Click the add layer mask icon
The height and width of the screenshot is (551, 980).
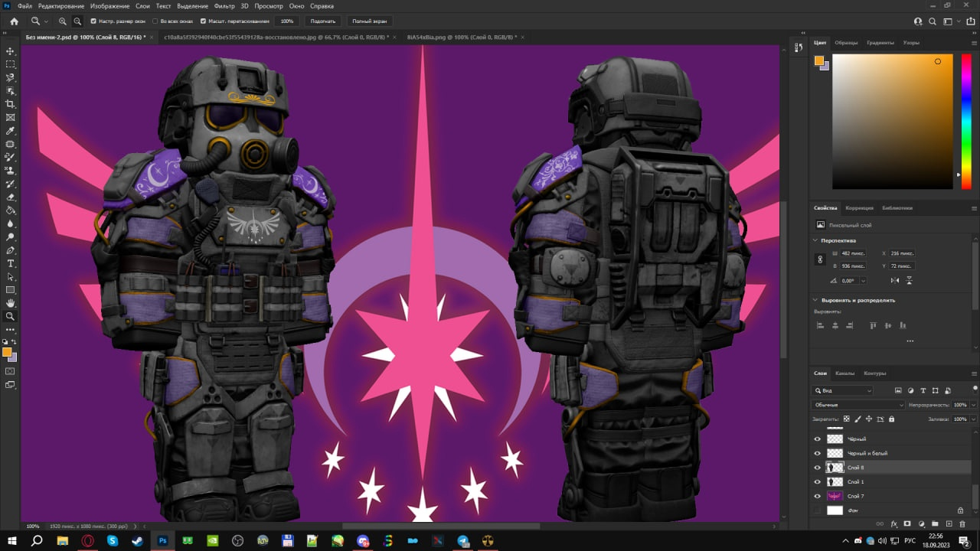click(x=907, y=524)
